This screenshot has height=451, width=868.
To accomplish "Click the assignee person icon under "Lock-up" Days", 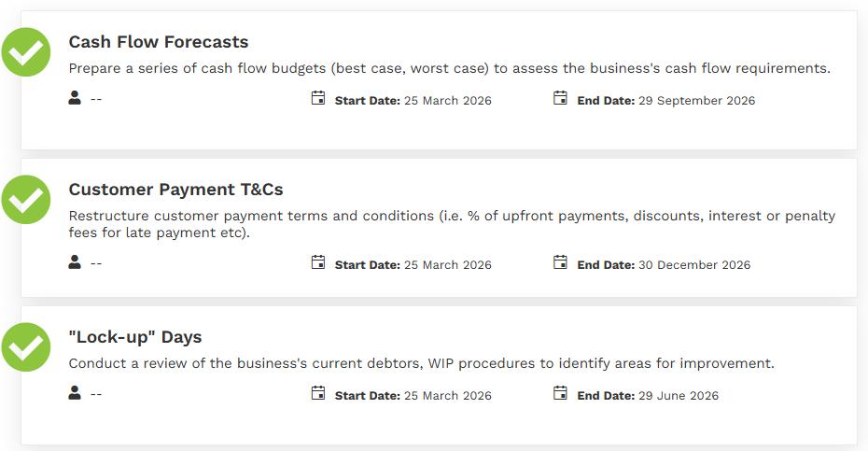I will [75, 393].
